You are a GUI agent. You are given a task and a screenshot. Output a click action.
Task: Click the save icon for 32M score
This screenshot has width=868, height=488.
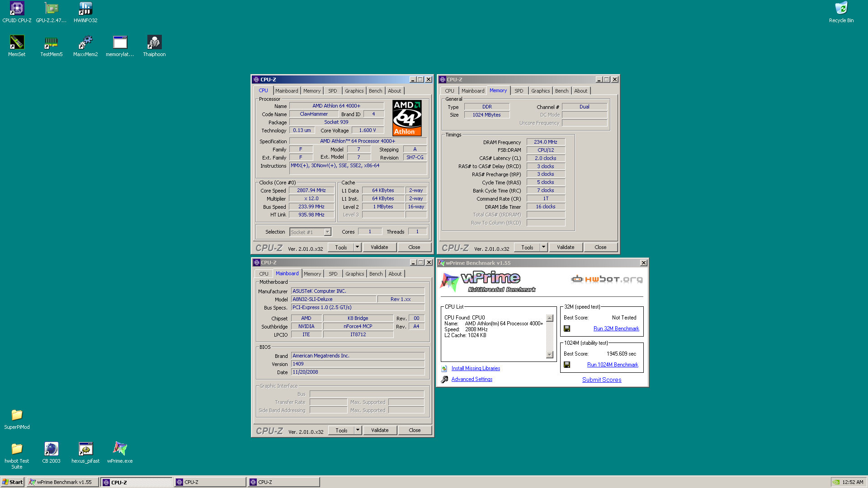click(x=567, y=328)
